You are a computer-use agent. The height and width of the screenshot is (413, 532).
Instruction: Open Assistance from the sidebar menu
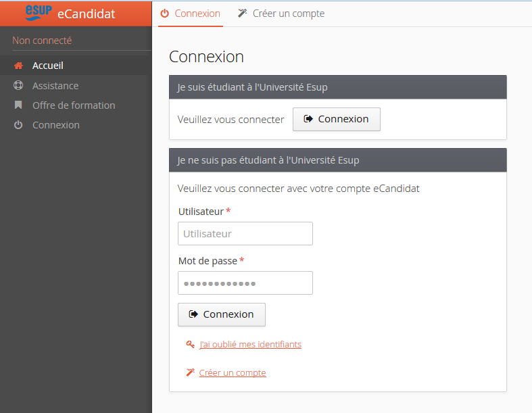pos(55,86)
